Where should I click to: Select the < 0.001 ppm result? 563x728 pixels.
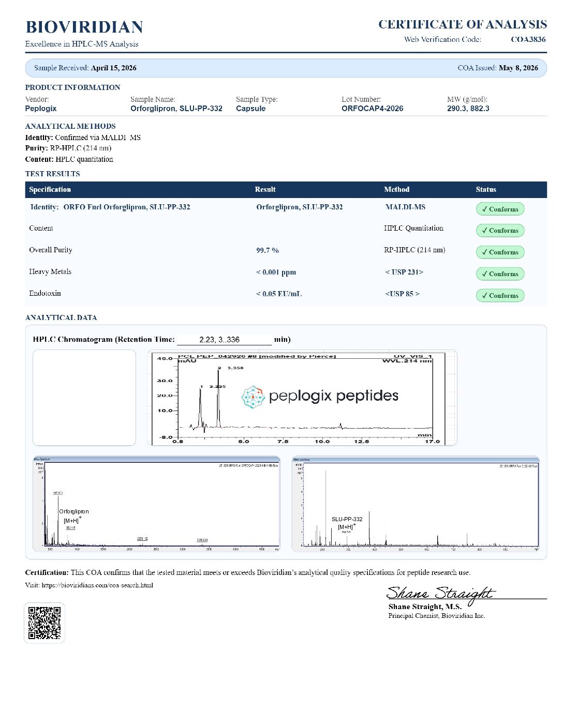point(276,272)
